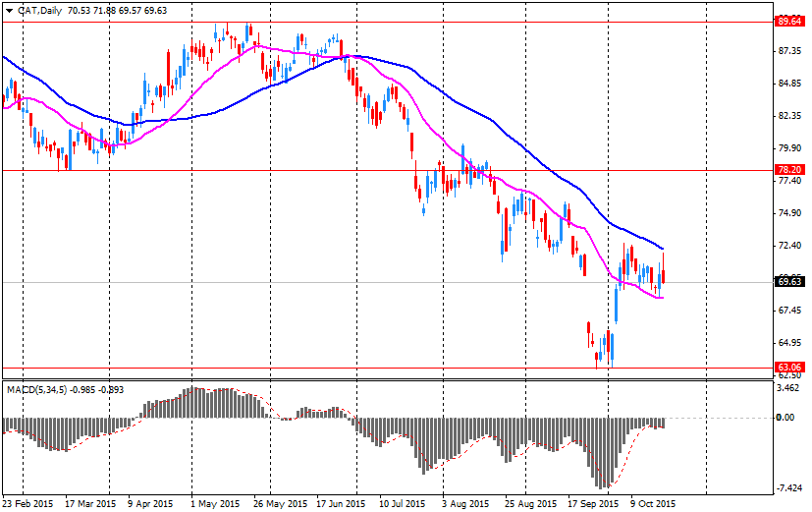
Task: Open the chart menu triangle beside CAT,Daily
Action: [9, 11]
